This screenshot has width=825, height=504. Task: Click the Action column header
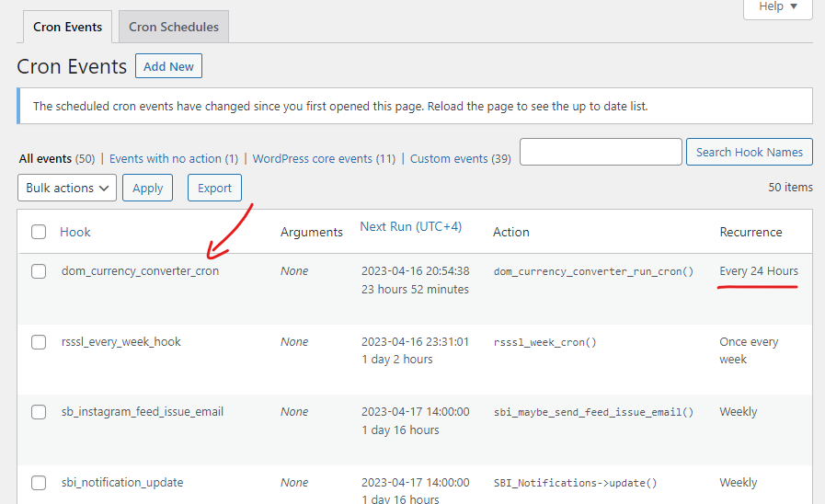[x=510, y=232]
